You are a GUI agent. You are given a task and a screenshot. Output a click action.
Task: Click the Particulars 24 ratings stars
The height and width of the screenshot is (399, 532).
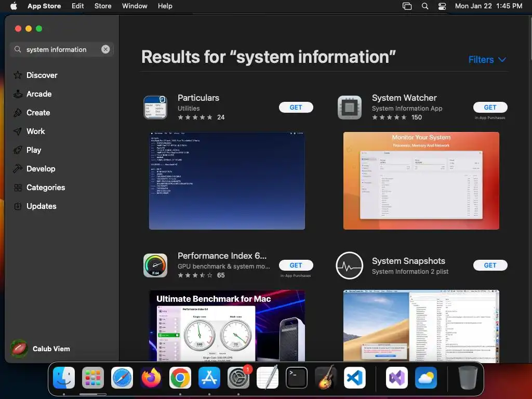pos(195,117)
